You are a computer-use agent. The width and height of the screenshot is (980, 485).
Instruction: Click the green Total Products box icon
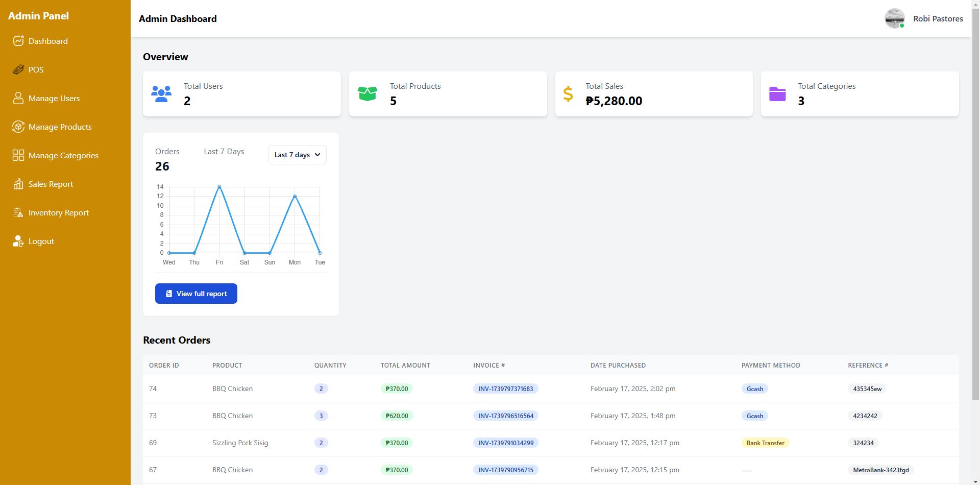(x=367, y=94)
